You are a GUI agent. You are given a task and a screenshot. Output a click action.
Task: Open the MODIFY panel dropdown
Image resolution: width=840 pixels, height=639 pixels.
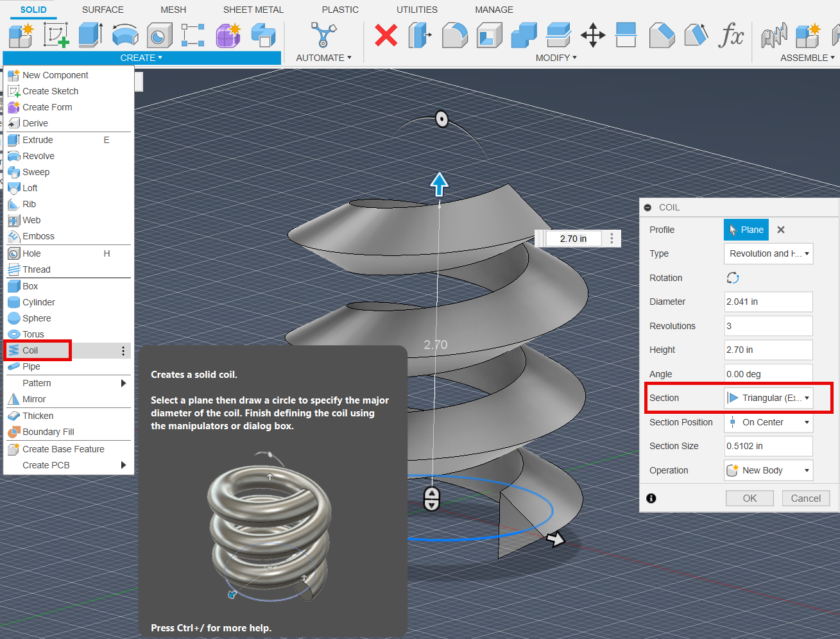click(556, 58)
